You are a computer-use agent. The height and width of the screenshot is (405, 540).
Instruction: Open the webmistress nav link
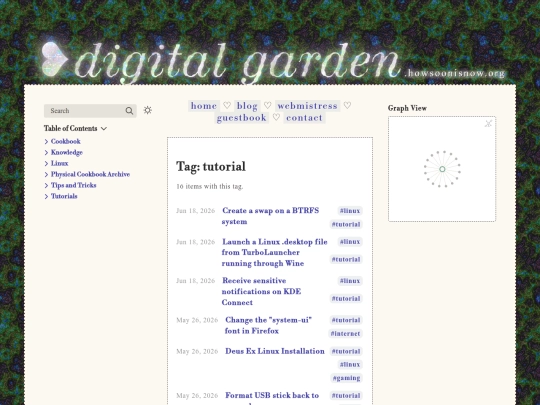tap(307, 106)
